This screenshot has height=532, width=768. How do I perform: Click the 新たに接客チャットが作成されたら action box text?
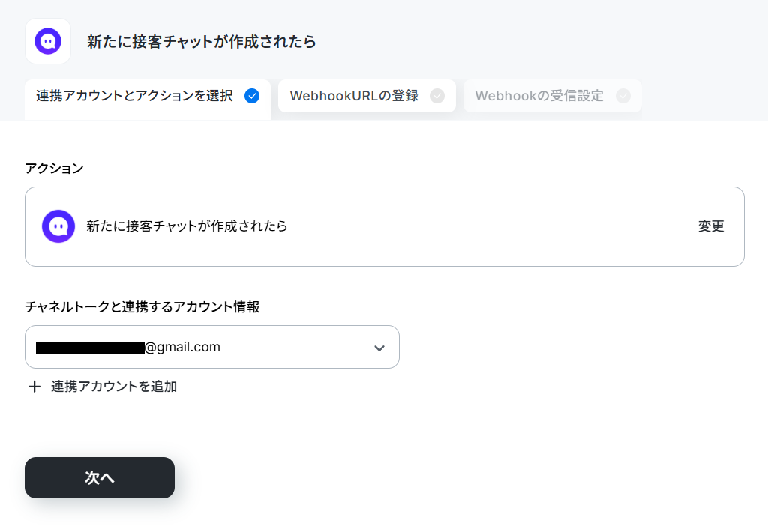187,226
